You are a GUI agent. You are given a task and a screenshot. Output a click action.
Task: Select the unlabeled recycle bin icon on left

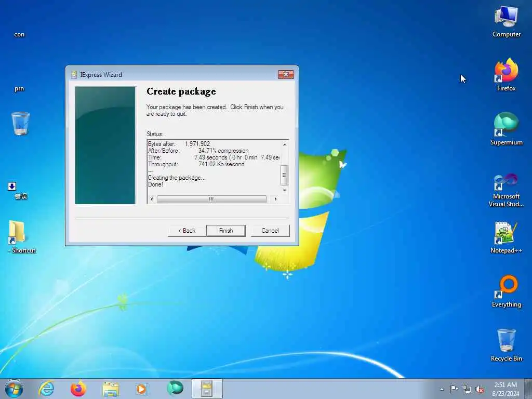[x=20, y=124]
